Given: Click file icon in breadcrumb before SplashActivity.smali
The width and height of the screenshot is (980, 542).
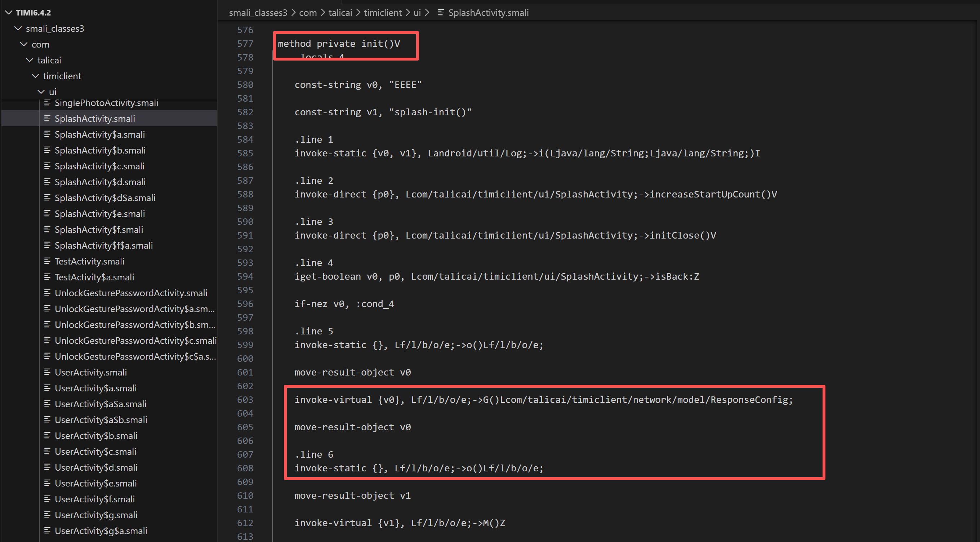Looking at the screenshot, I should (x=441, y=13).
